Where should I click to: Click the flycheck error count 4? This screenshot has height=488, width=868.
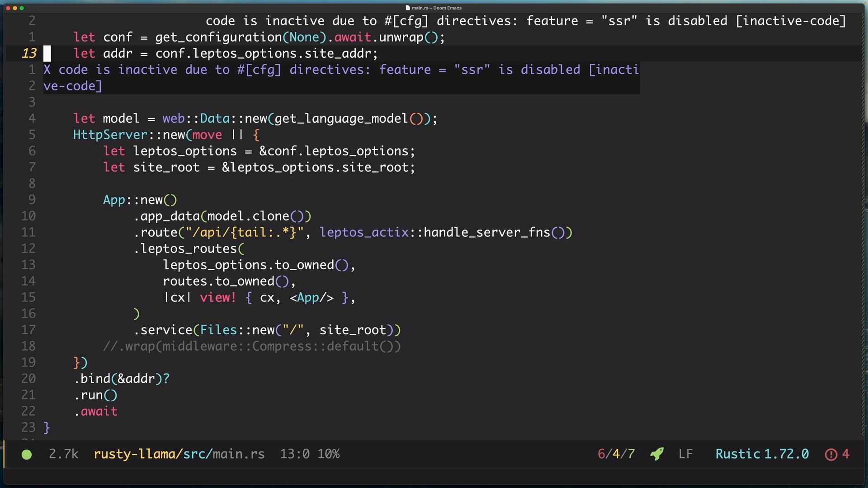coord(846,454)
